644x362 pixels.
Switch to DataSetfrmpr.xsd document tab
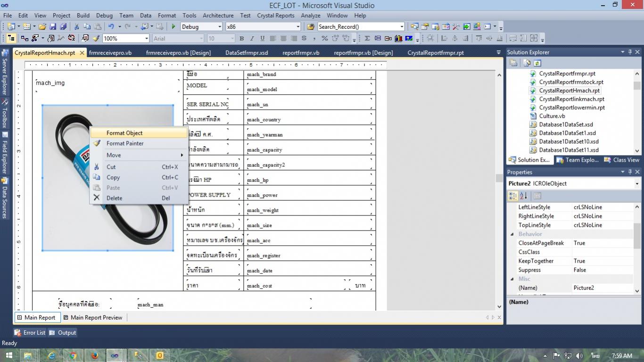tap(247, 53)
